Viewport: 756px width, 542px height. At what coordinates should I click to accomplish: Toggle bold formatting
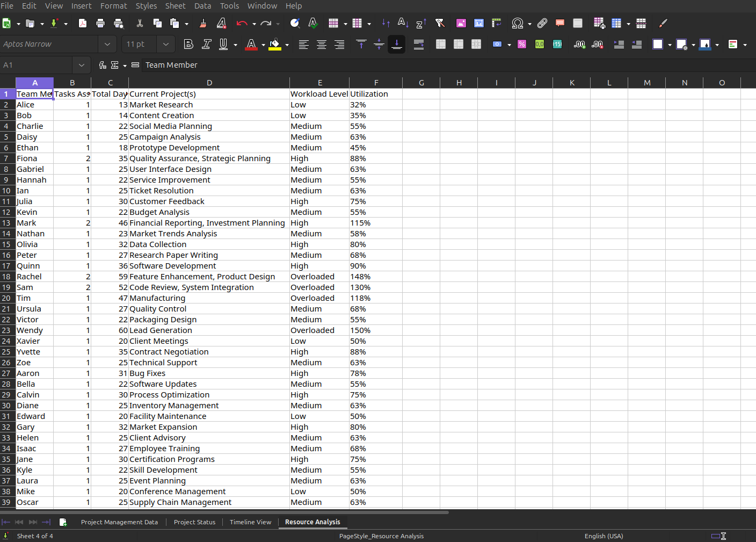(x=188, y=44)
